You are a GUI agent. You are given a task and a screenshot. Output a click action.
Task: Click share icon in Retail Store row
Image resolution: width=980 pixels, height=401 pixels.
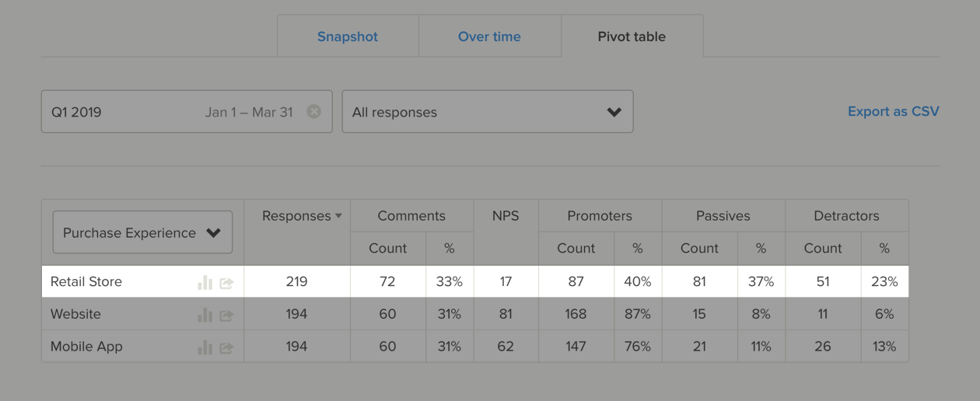click(226, 283)
